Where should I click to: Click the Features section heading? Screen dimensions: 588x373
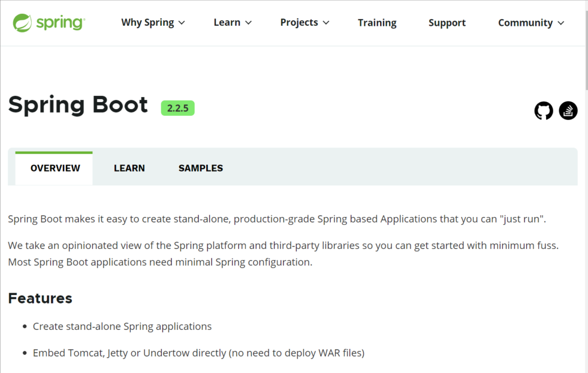(x=40, y=298)
